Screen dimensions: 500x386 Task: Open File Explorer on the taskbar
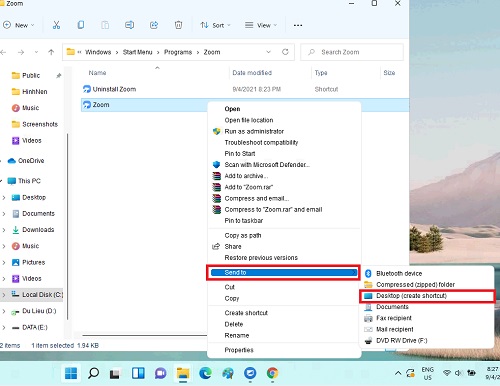pyautogui.click(x=183, y=373)
